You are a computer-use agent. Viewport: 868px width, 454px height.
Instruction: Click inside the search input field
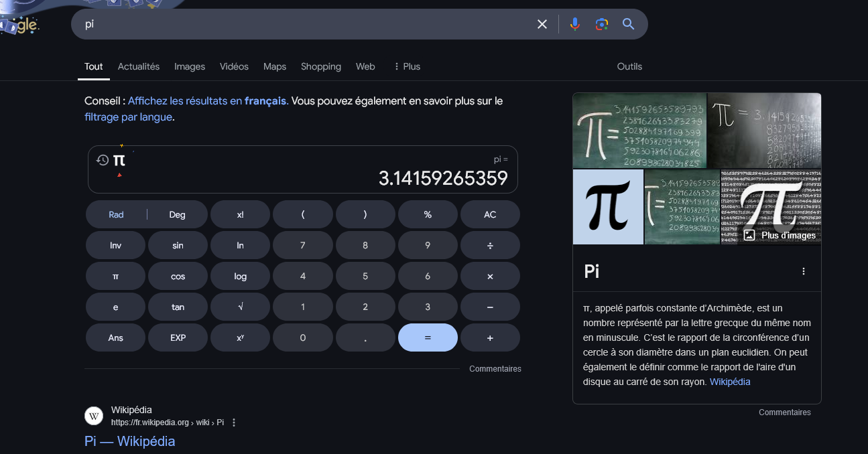point(302,24)
